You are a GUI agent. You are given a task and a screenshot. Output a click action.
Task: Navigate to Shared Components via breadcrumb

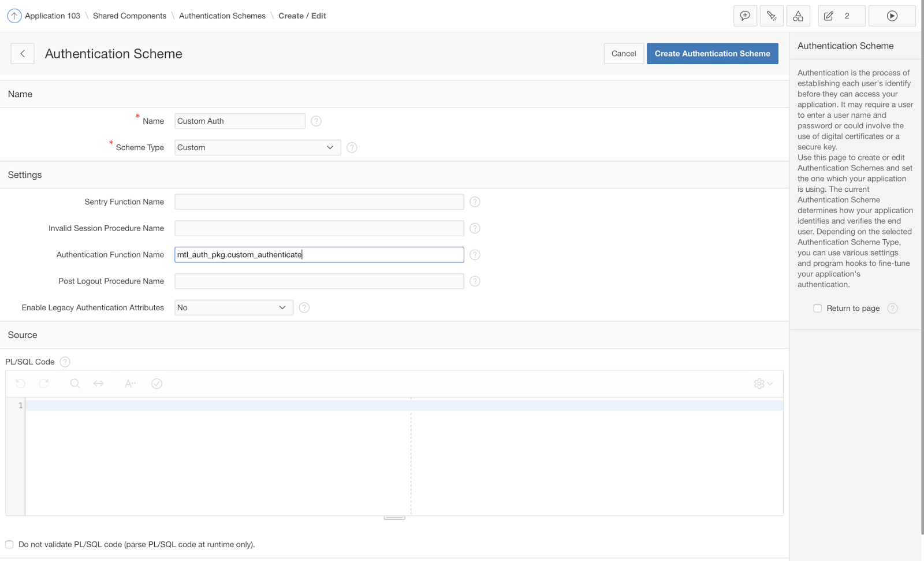tap(129, 16)
